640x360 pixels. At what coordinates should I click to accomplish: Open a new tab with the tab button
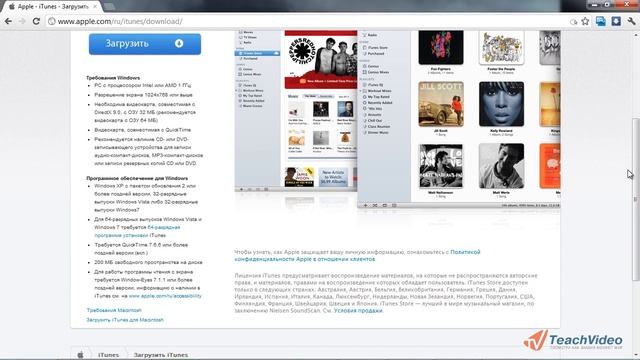(109, 7)
